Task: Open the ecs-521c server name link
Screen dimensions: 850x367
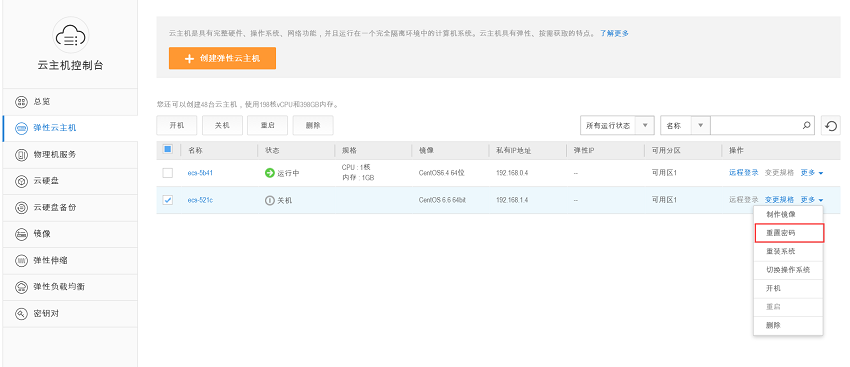Action: click(x=200, y=200)
